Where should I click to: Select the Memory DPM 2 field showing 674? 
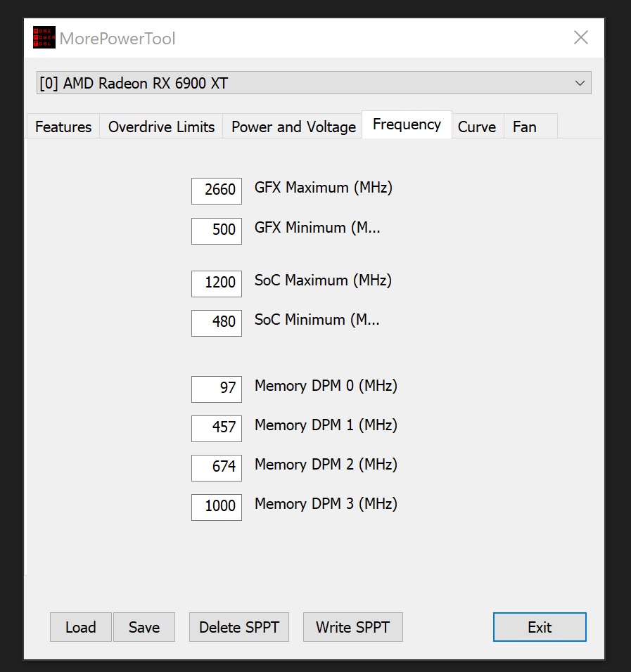point(217,468)
